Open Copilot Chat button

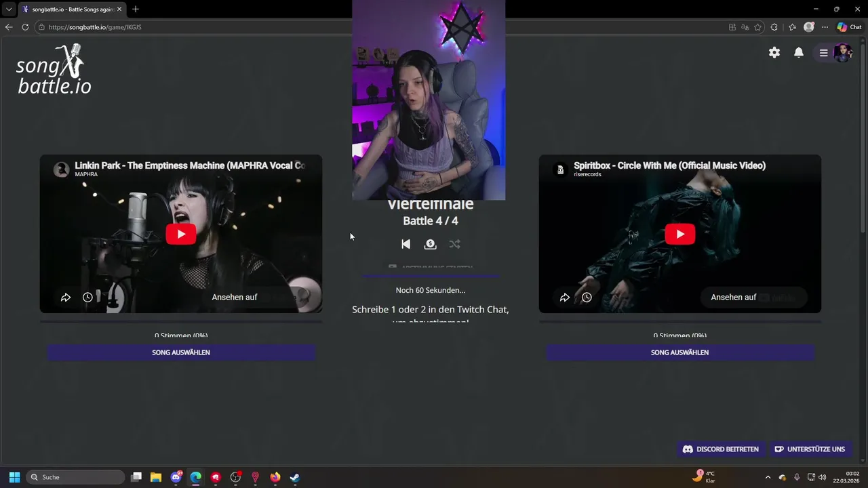click(x=850, y=27)
